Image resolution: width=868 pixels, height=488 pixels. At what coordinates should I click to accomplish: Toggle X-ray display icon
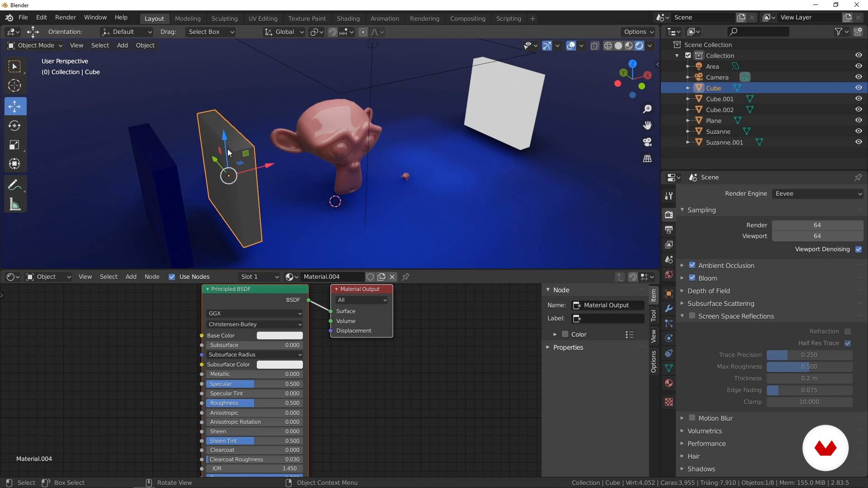tap(594, 46)
